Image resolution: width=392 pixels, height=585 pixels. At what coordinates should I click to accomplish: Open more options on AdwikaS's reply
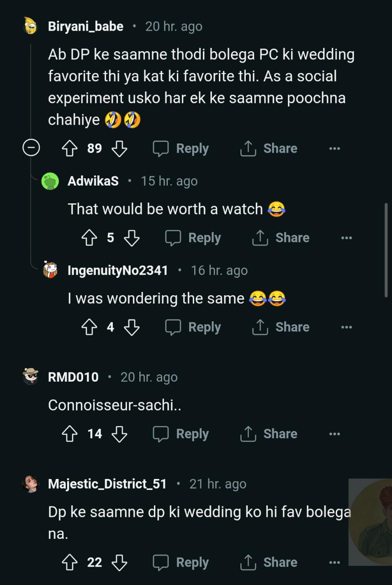[x=346, y=238]
